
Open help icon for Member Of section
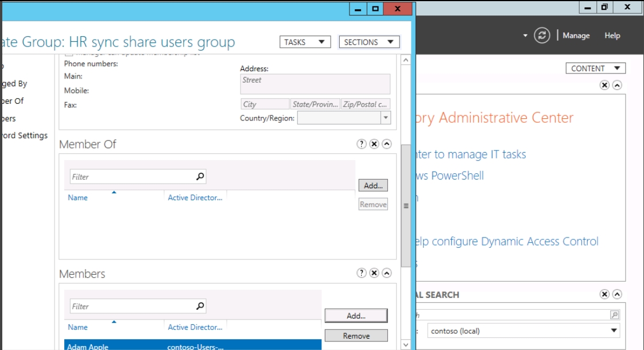point(362,144)
